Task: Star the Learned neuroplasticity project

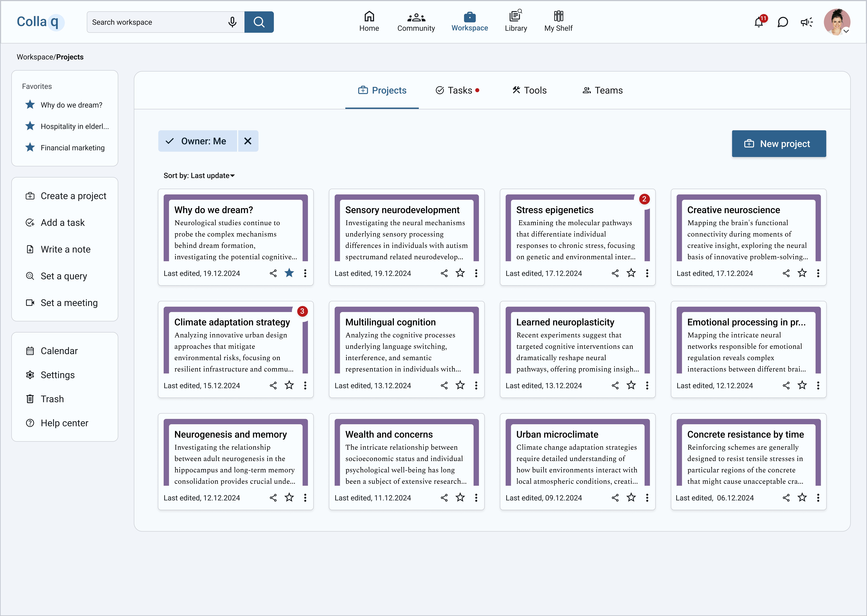Action: (x=631, y=385)
